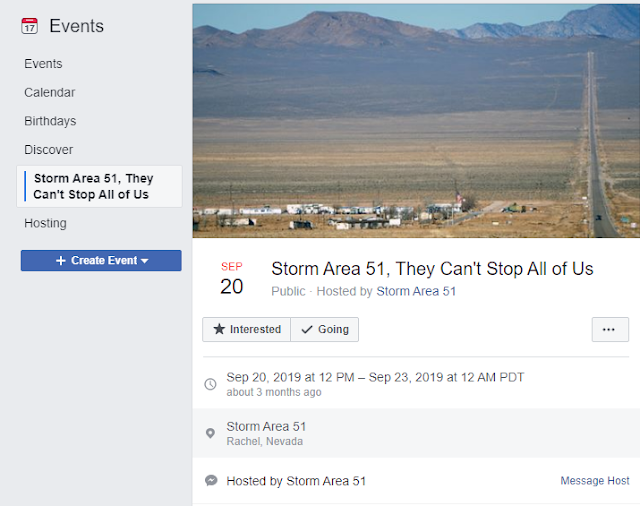Click the clock icon beside event time

tap(210, 384)
